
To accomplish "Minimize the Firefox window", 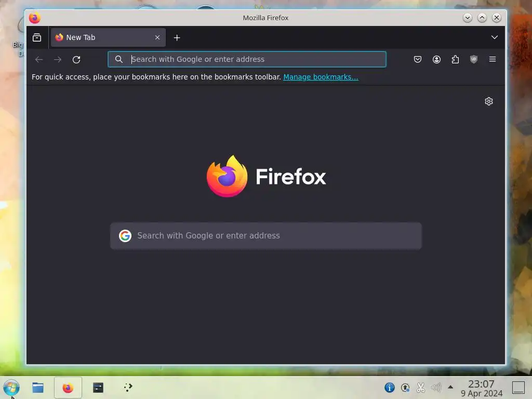I will tap(467, 18).
